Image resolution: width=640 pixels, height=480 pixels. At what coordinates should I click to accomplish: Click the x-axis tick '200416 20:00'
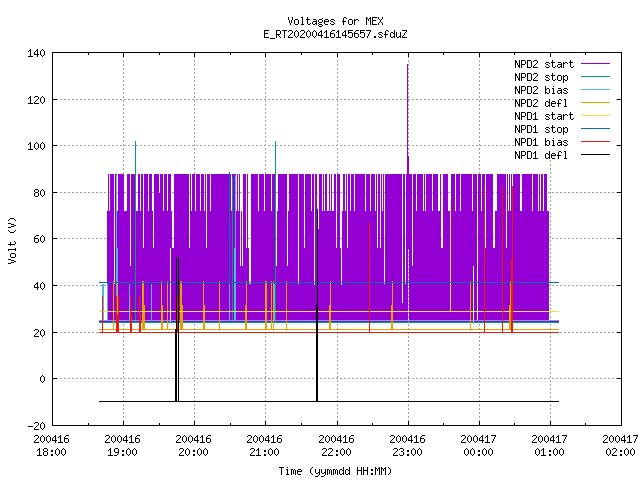coord(193,446)
